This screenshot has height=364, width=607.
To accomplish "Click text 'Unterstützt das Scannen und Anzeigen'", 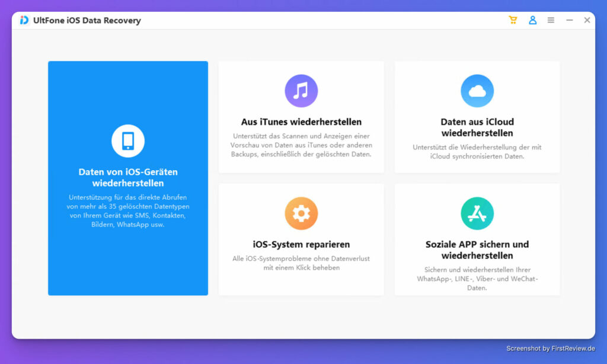I will [301, 136].
